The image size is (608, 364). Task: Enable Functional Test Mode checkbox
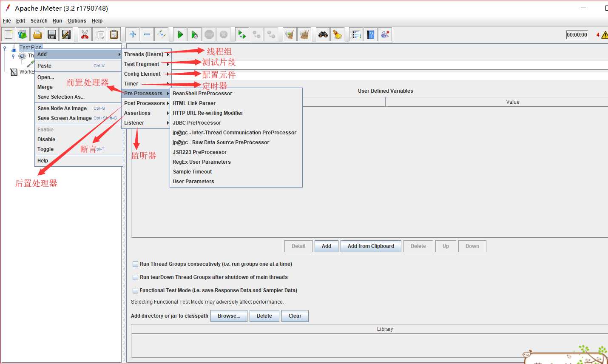[136, 290]
